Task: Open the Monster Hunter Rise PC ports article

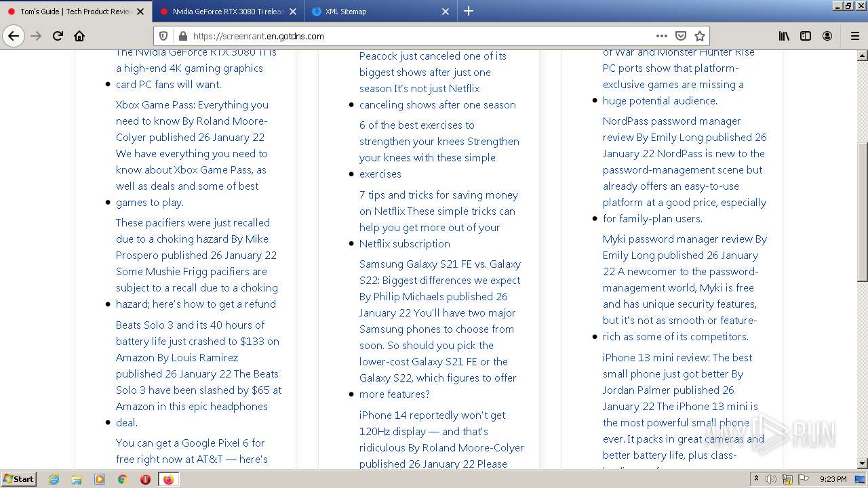Action: tap(679, 76)
